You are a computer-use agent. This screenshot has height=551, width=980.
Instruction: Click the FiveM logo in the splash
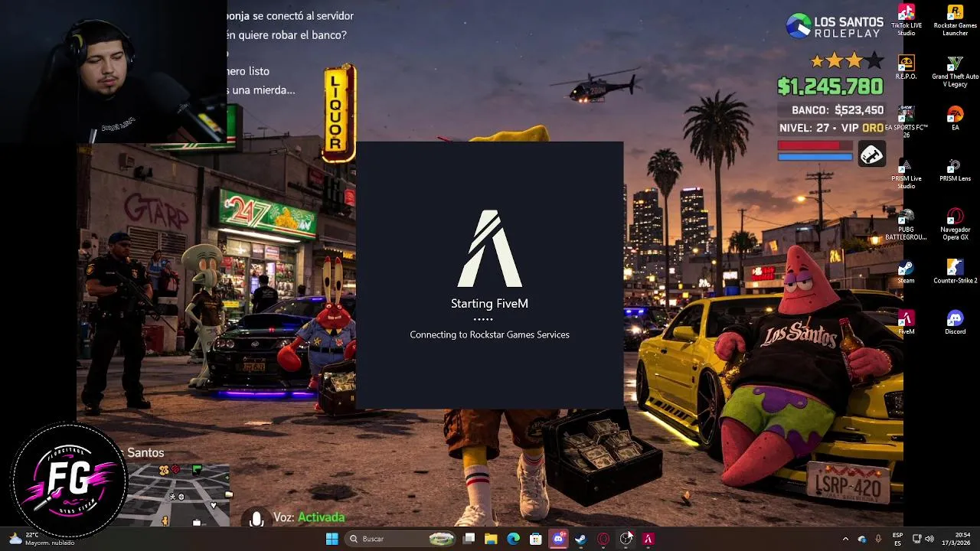coord(489,248)
